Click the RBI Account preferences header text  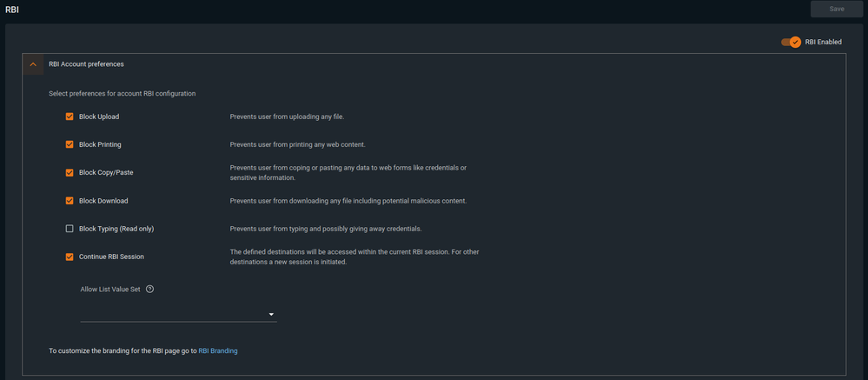pyautogui.click(x=86, y=64)
